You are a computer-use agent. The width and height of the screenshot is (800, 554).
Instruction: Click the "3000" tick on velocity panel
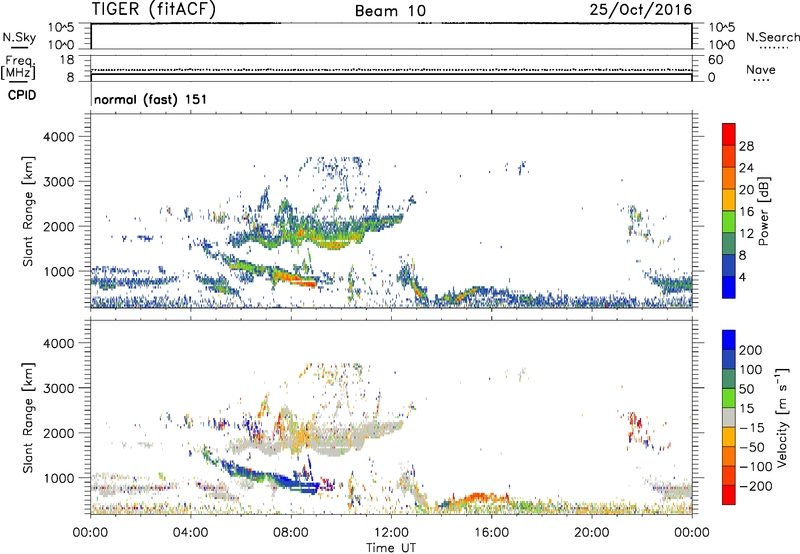59,388
